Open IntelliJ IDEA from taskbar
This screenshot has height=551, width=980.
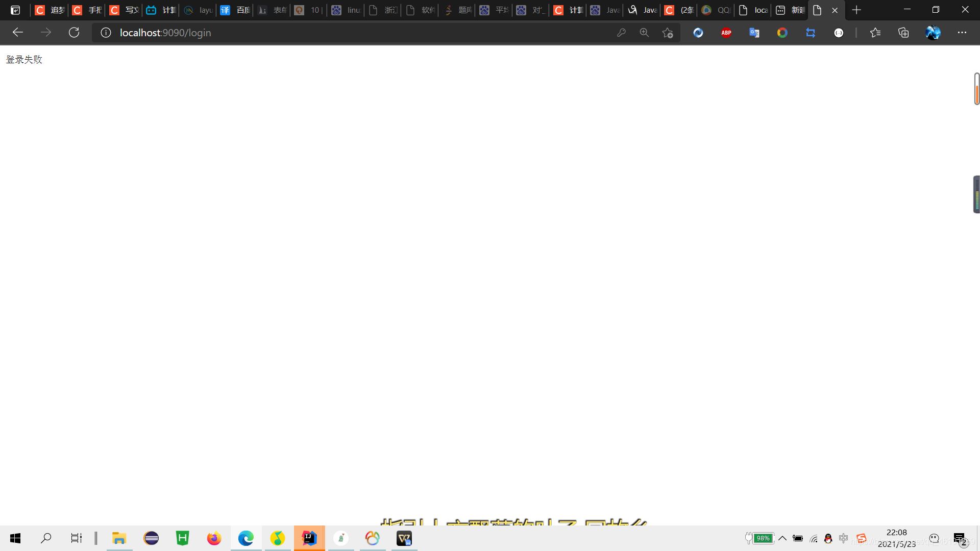(x=309, y=538)
